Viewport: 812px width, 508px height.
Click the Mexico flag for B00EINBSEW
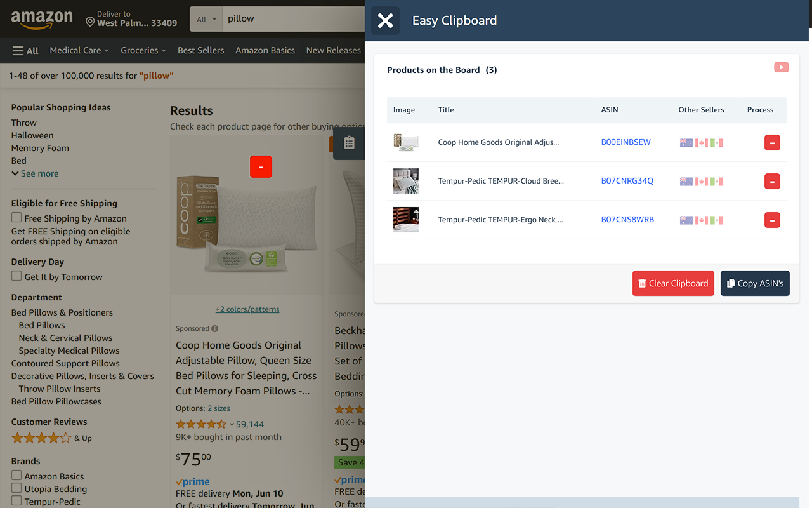717,143
